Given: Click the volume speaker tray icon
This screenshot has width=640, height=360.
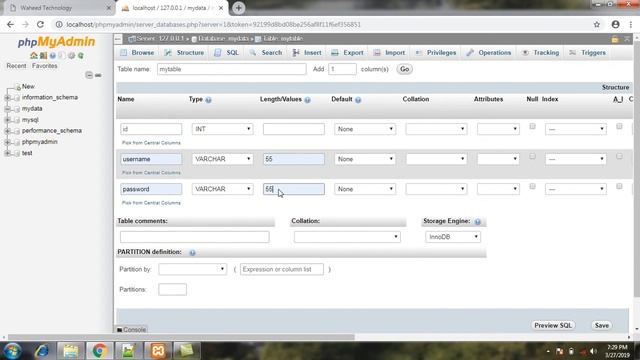Looking at the screenshot, I should 593,351.
